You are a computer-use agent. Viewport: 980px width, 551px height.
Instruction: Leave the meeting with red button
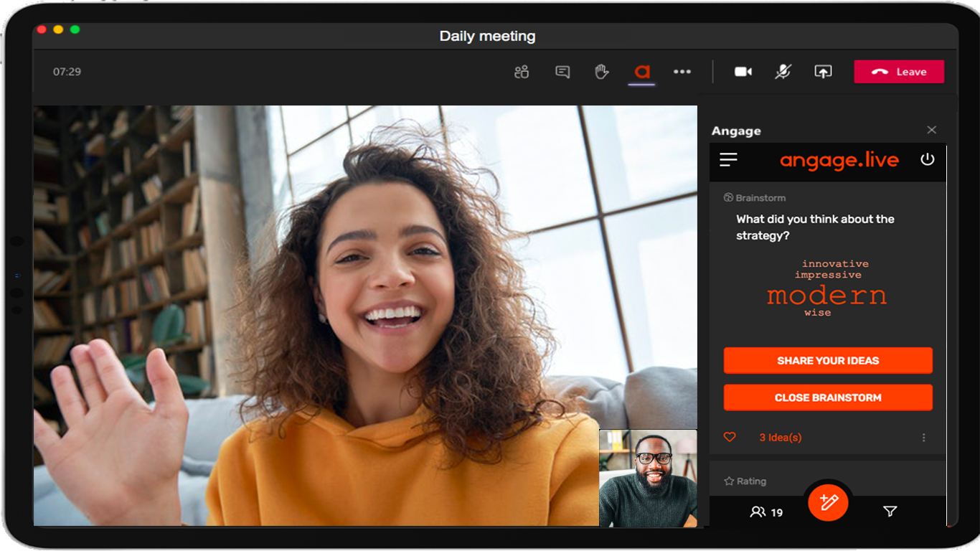click(x=898, y=72)
